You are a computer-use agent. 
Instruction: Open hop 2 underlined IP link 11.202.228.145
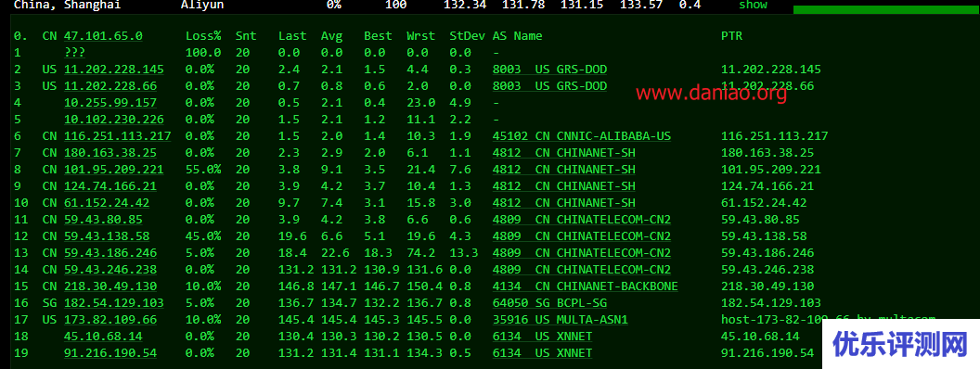(114, 70)
